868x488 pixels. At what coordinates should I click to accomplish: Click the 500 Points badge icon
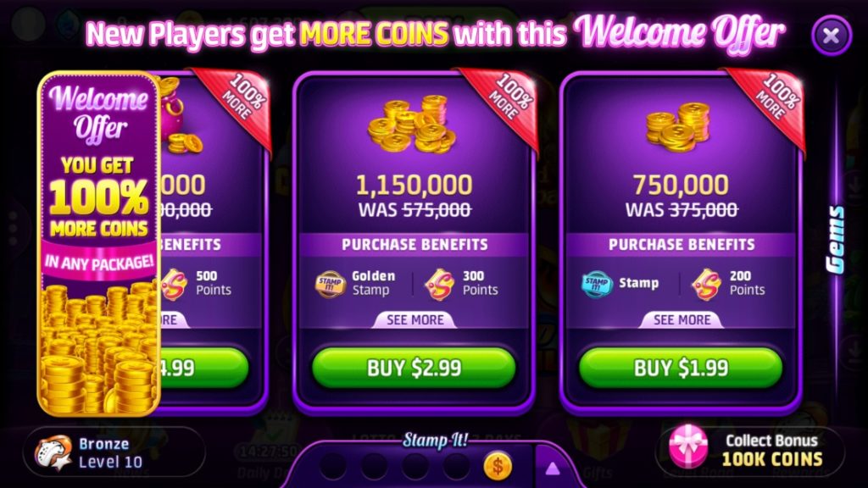coord(175,285)
